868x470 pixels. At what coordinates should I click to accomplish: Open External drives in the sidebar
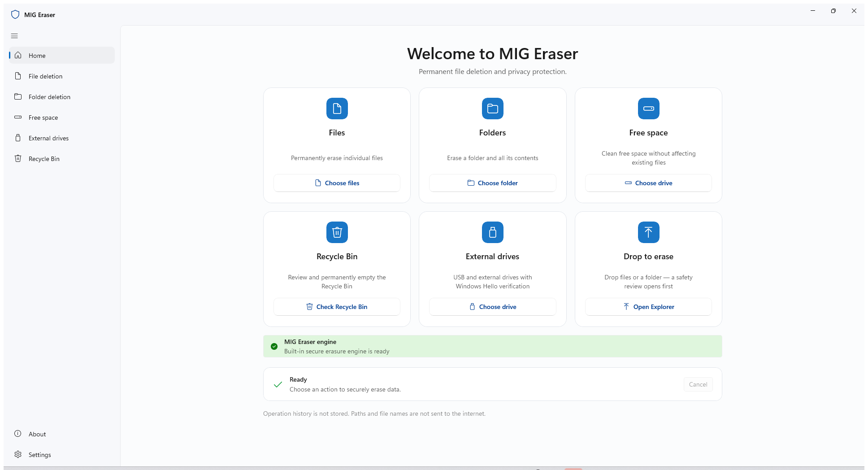tap(62, 138)
